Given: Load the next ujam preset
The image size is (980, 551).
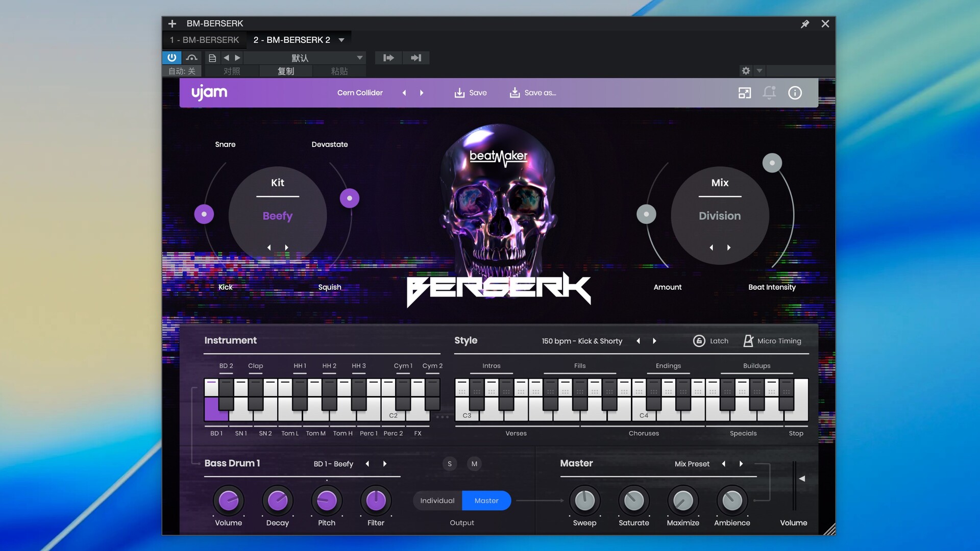Looking at the screenshot, I should pos(422,93).
